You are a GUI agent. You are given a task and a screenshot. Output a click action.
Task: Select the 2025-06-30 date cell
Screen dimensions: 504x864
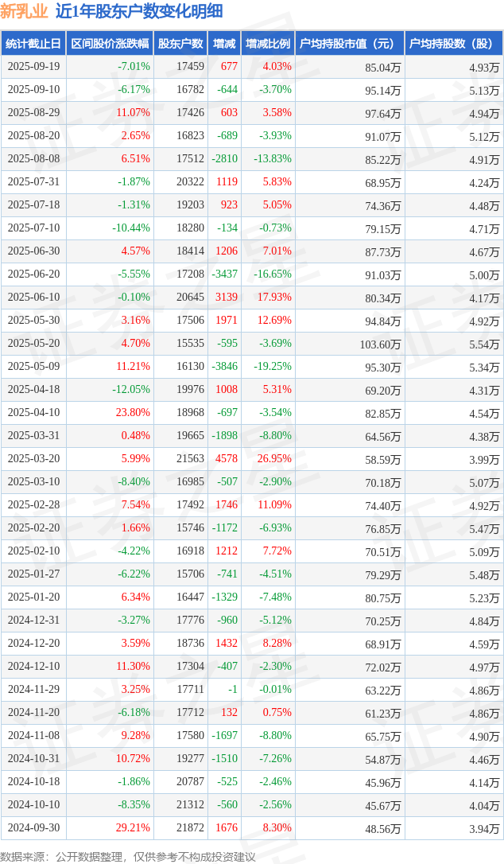pos(33,251)
